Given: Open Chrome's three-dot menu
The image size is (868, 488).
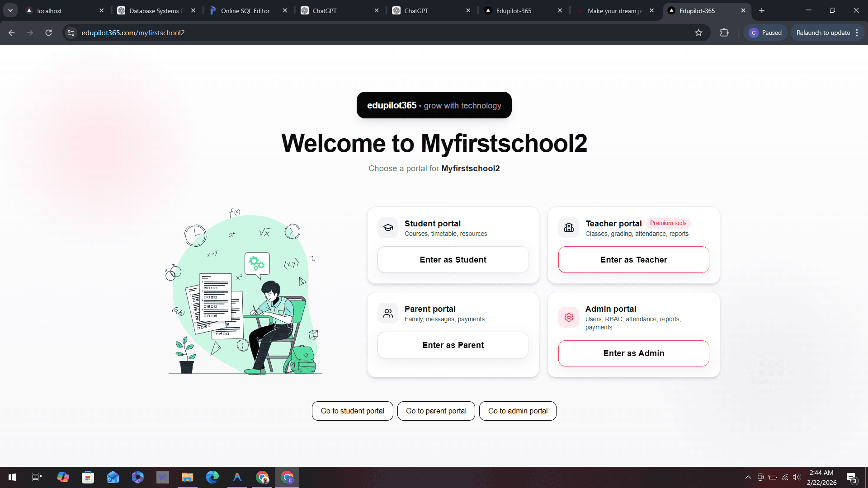Looking at the screenshot, I should pos(858,33).
